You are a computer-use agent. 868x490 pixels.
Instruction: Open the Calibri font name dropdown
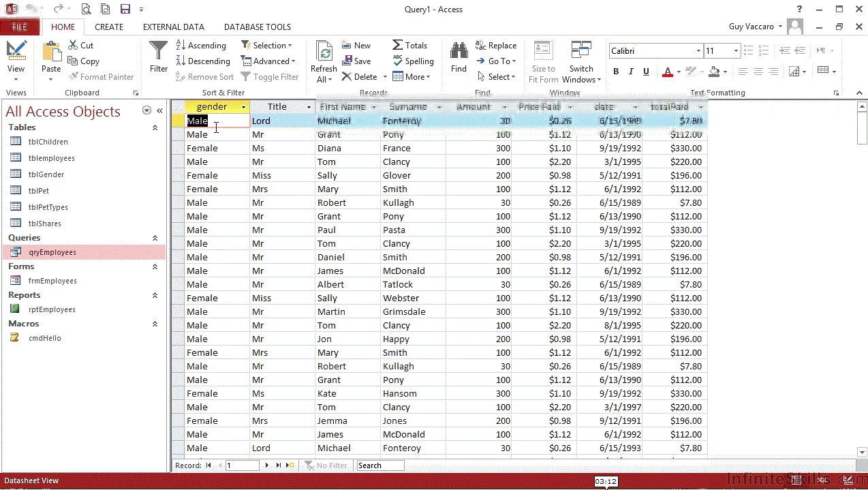[698, 51]
